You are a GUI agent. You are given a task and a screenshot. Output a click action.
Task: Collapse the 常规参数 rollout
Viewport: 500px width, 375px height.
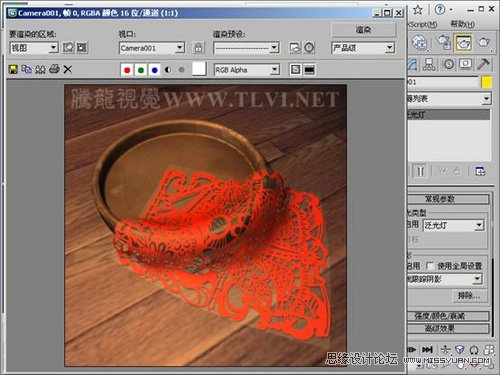click(448, 199)
